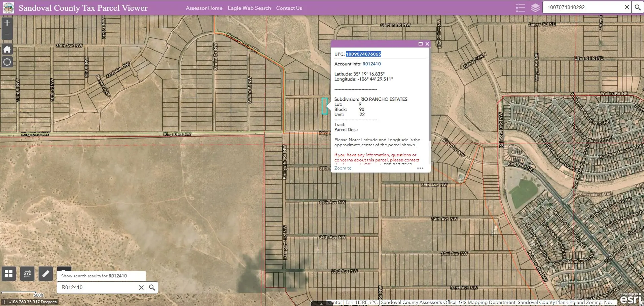Choose 'Show search results for R012410' suggestion
This screenshot has height=306, width=644.
pos(101,276)
